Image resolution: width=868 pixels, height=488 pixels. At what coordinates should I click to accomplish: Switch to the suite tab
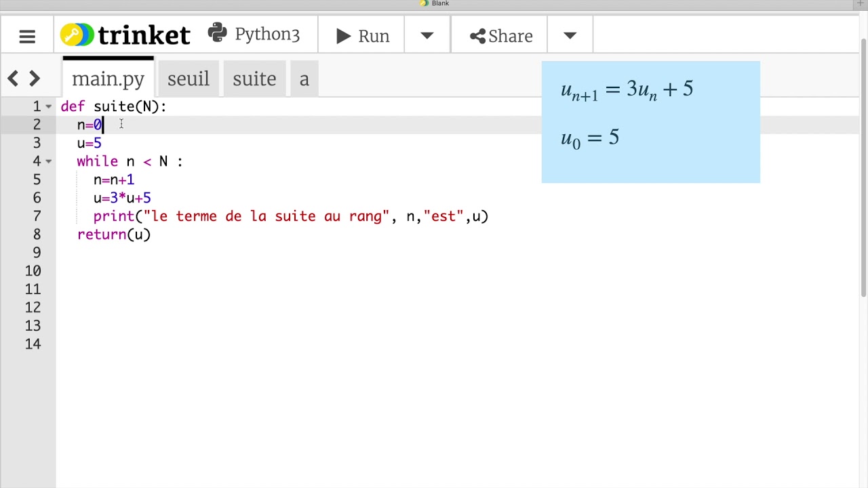[254, 79]
